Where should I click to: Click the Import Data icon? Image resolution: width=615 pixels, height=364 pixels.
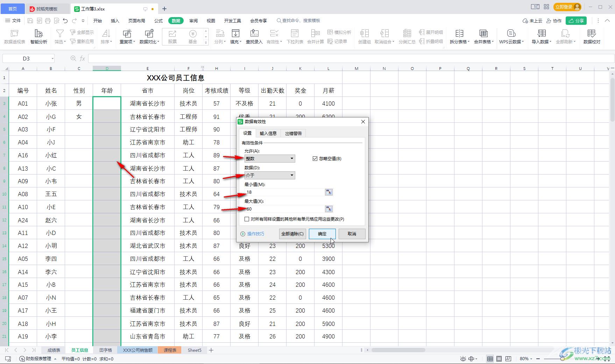tap(542, 34)
